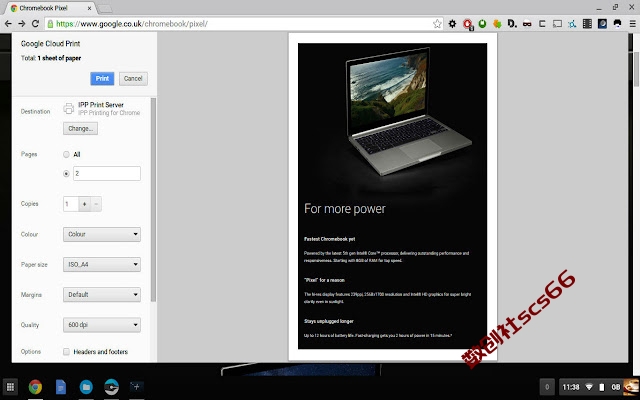Click the Copies number field
Screen dimensions: 640x400
[x=71, y=204]
